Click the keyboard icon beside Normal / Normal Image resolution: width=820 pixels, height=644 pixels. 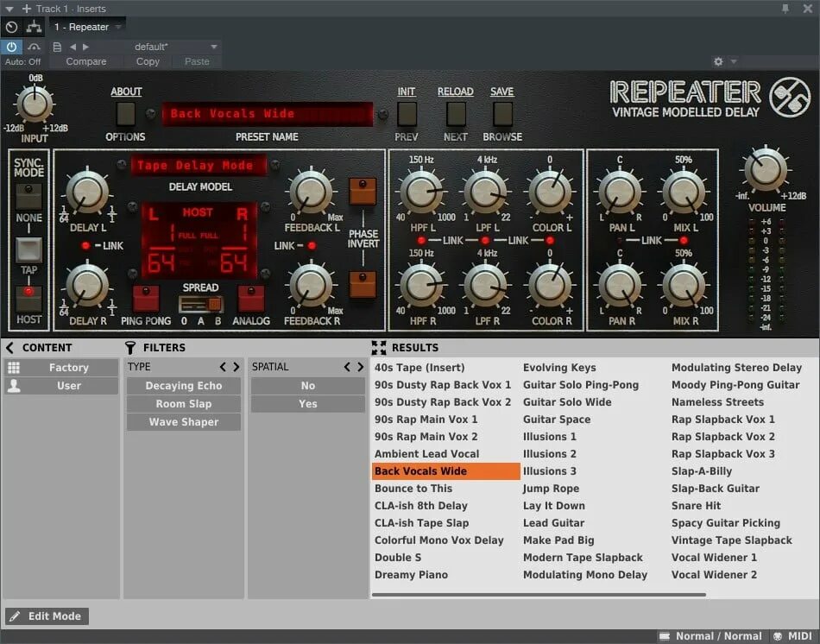664,636
